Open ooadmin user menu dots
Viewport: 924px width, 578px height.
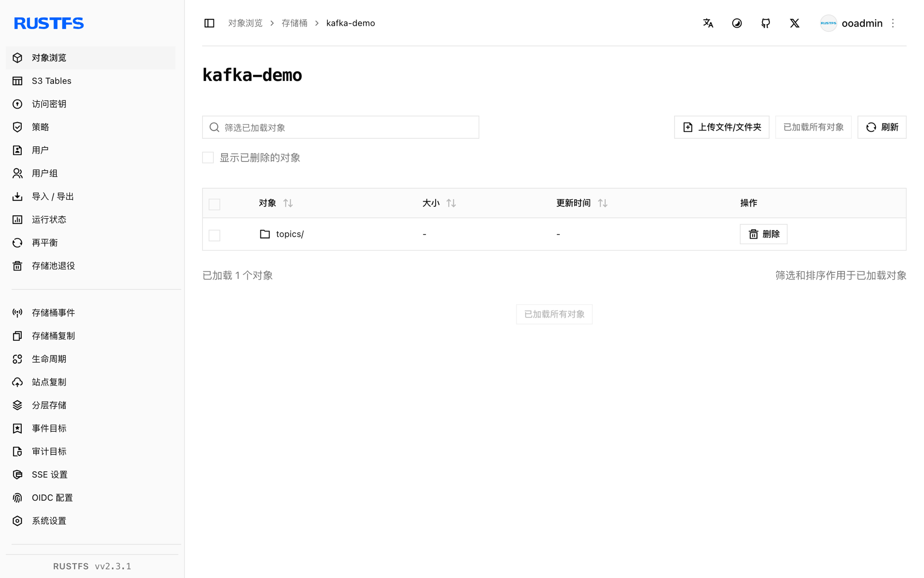tap(893, 23)
